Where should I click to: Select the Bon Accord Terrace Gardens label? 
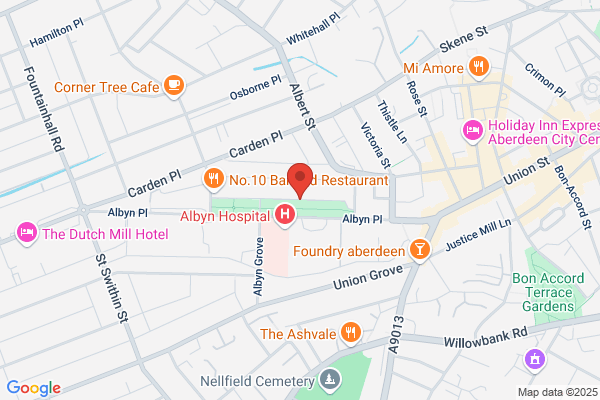[x=548, y=292]
